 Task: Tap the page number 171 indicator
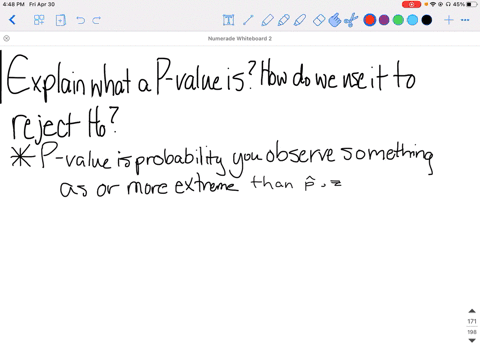pos(472,321)
